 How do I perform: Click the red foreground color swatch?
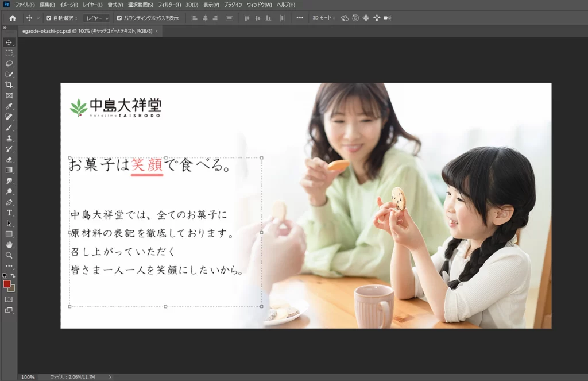[x=7, y=284]
